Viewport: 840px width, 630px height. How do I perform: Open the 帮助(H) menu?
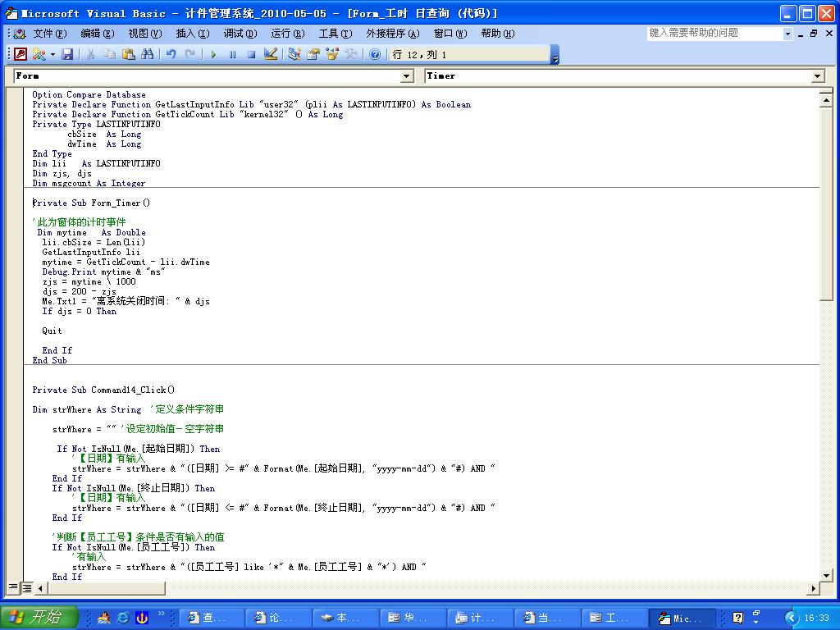pyautogui.click(x=498, y=33)
